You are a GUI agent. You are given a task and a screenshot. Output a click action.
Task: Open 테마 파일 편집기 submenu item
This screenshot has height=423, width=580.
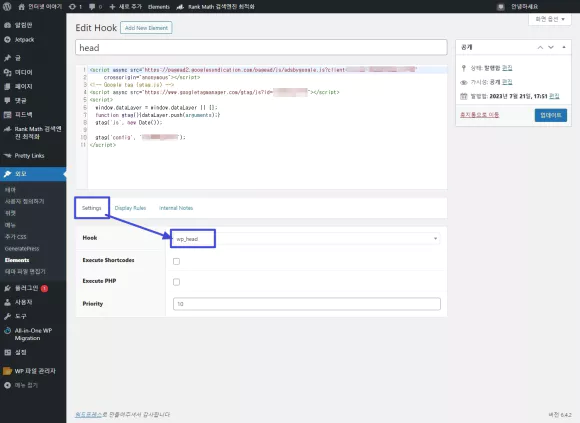pos(25,271)
